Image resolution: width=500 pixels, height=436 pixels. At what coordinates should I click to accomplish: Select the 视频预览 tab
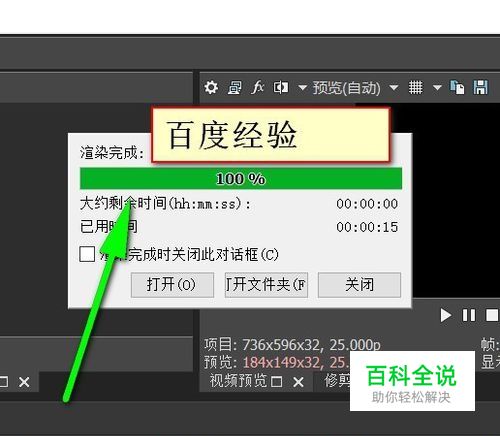238,381
